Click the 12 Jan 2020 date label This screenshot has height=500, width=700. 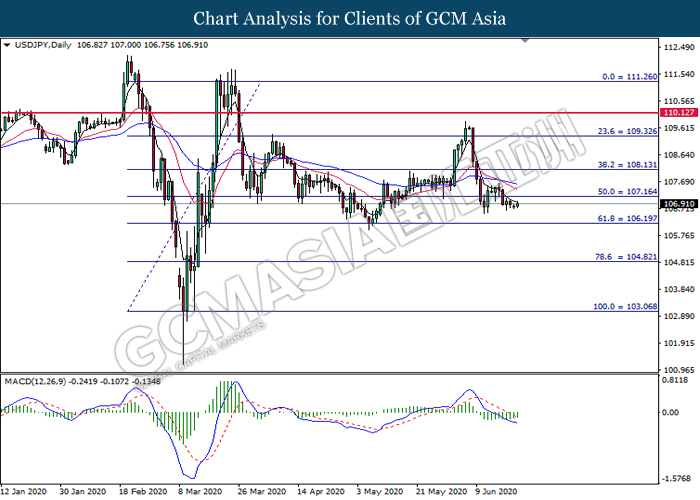click(x=23, y=492)
